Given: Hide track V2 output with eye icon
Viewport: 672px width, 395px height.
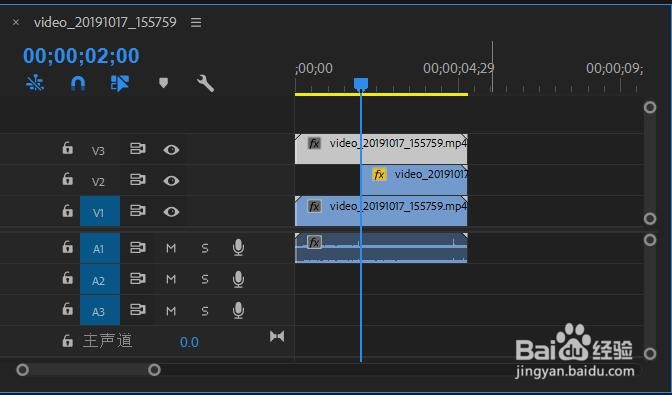Looking at the screenshot, I should coord(171,181).
